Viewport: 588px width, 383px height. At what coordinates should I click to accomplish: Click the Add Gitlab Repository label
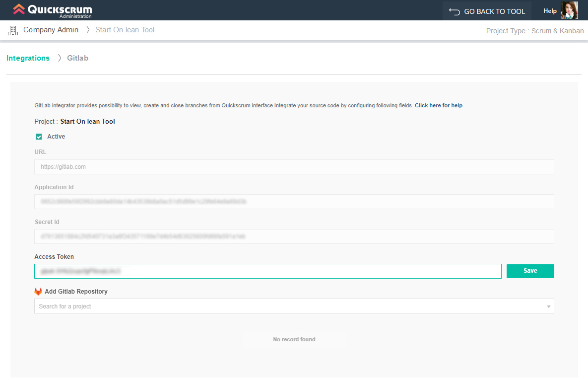(x=76, y=292)
